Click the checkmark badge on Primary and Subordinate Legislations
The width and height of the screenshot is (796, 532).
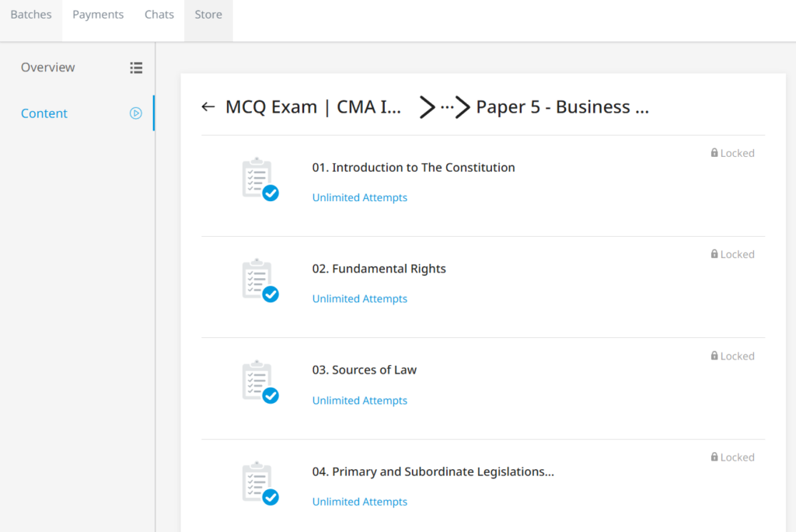[270, 498]
